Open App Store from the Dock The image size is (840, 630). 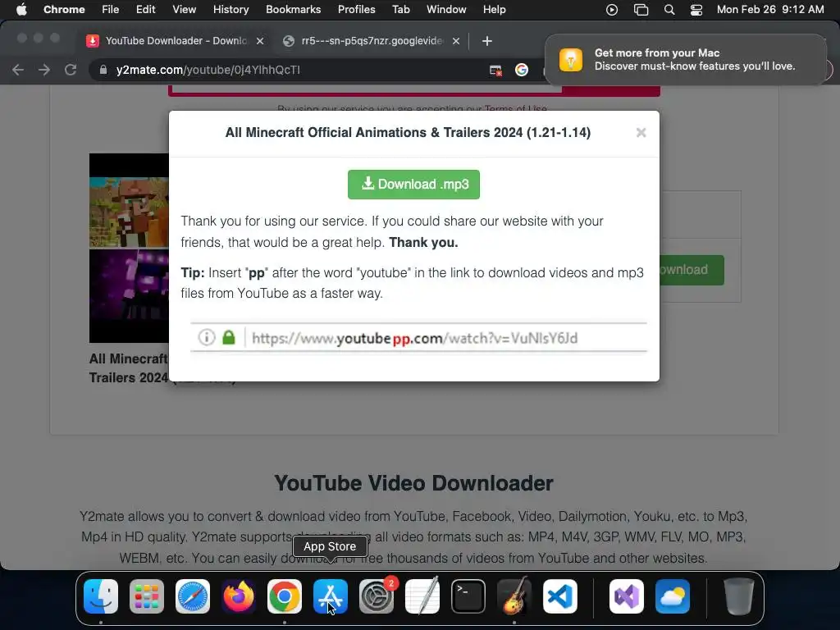[x=331, y=596]
